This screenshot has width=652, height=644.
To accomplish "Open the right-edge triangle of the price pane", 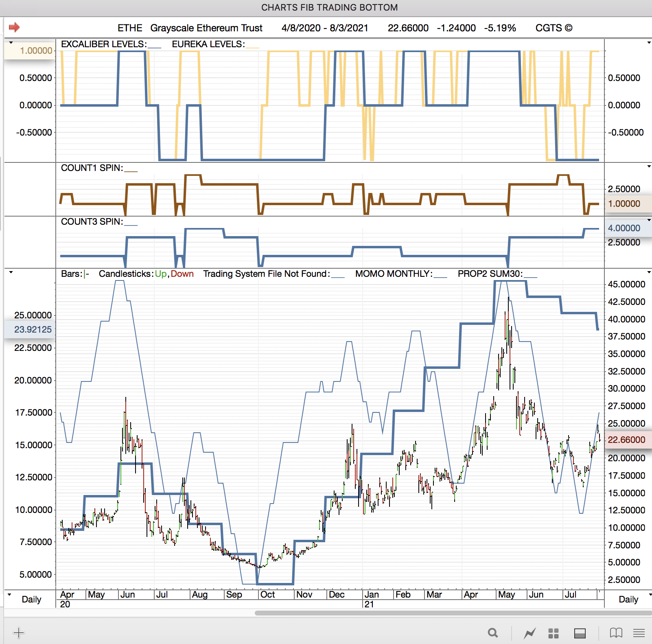I will (x=649, y=272).
